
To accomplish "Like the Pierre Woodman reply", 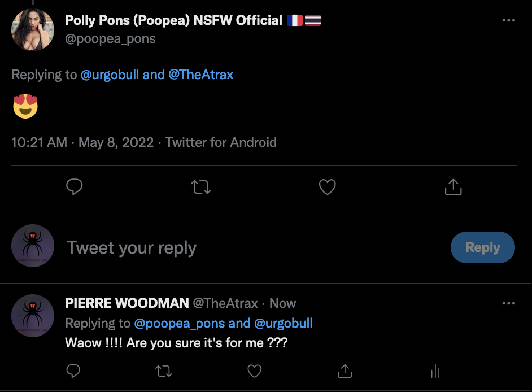I will pos(255,371).
